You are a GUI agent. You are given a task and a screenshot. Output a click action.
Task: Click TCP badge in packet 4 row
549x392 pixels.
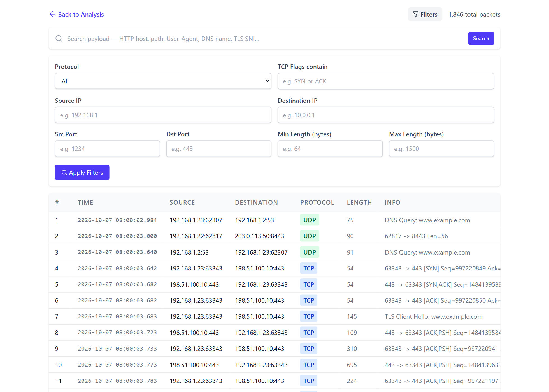pos(309,268)
